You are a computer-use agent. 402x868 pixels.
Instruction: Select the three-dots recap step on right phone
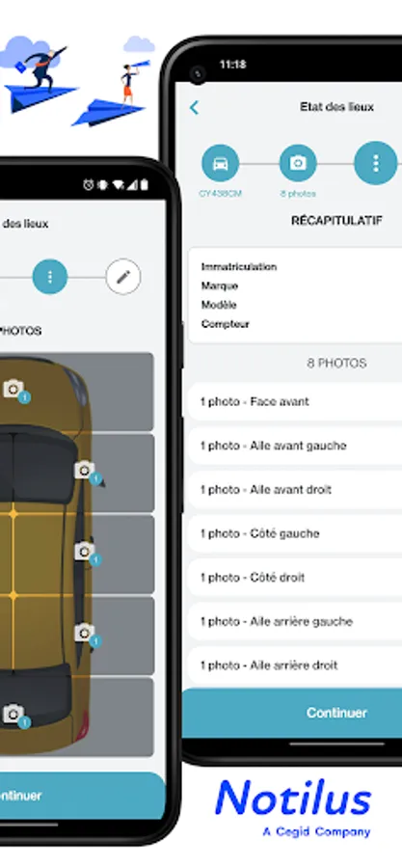(375, 163)
